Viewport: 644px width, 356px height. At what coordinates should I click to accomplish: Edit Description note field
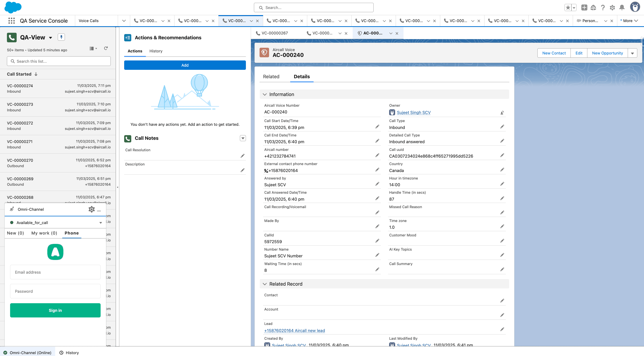coord(242,170)
